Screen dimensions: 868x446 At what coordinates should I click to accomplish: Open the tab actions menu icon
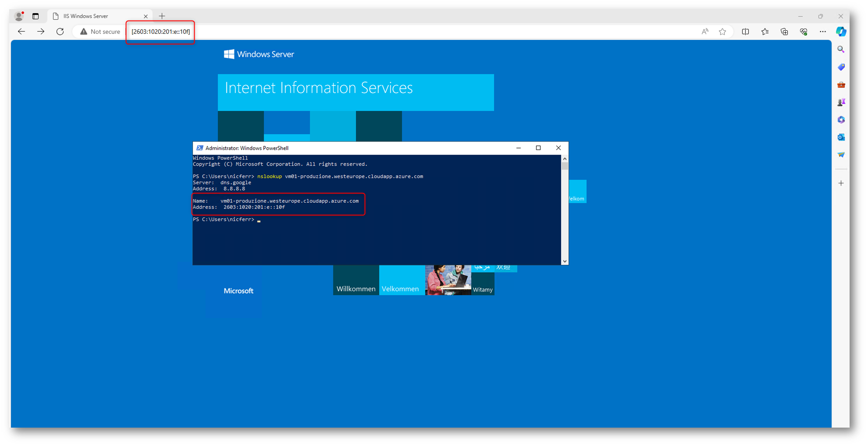[35, 16]
